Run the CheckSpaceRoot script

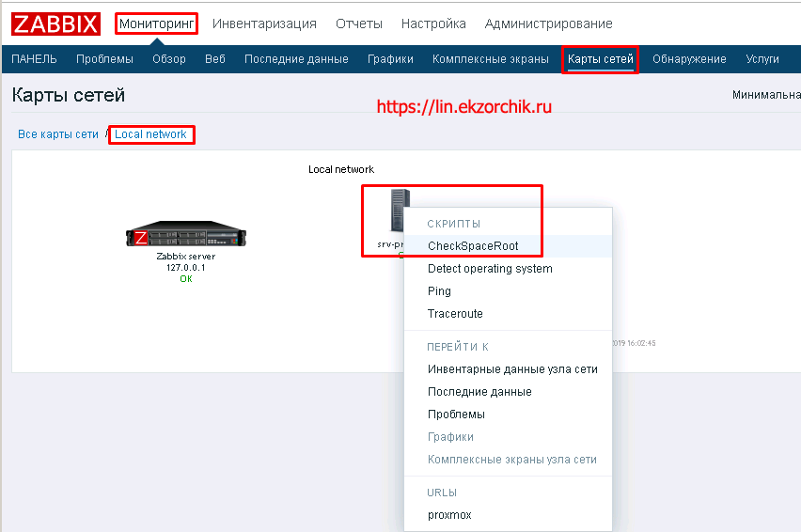[x=472, y=246]
